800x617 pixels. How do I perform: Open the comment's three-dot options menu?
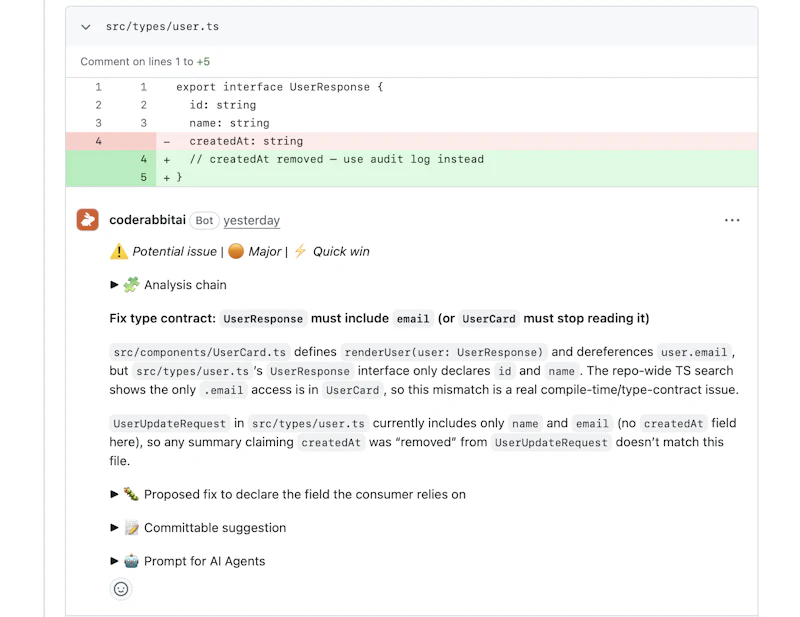[x=732, y=220]
